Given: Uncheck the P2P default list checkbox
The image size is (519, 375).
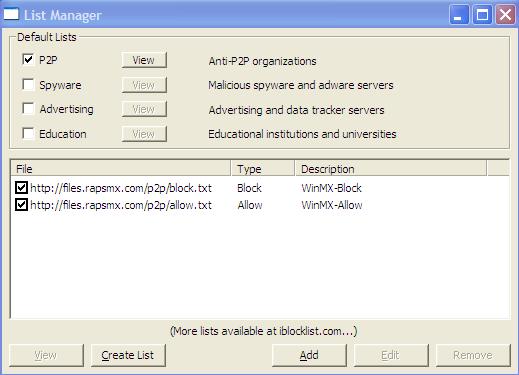Looking at the screenshot, I should click(28, 60).
